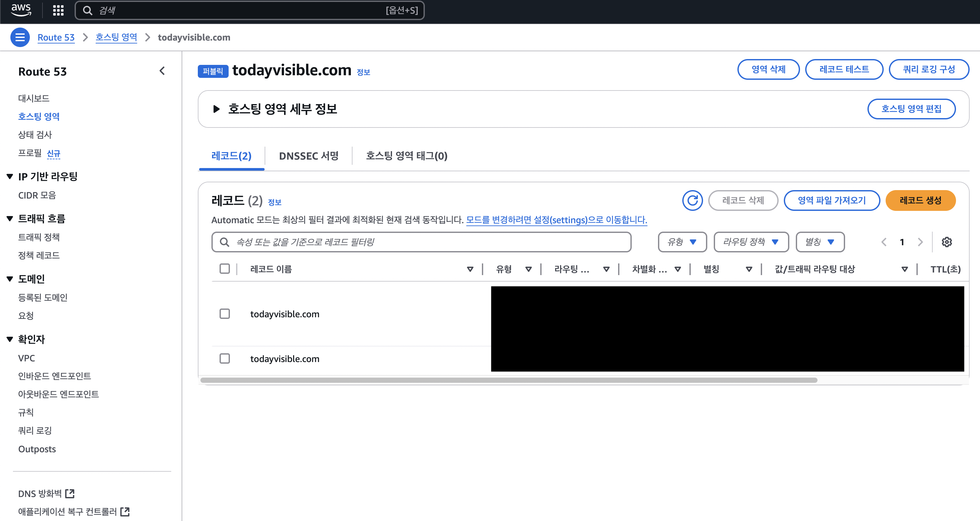Image resolution: width=980 pixels, height=521 pixels.
Task: Sort by 별칭 column arrow
Action: coord(749,269)
